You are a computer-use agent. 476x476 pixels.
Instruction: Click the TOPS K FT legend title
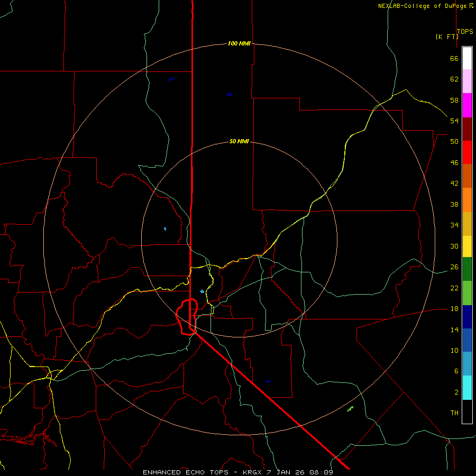454,34
